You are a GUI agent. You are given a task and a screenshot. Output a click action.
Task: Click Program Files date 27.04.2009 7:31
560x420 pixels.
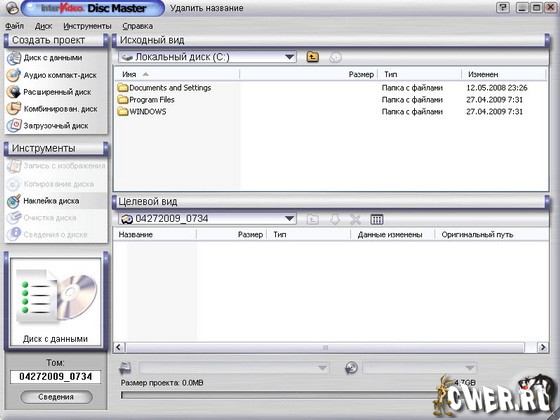(494, 100)
